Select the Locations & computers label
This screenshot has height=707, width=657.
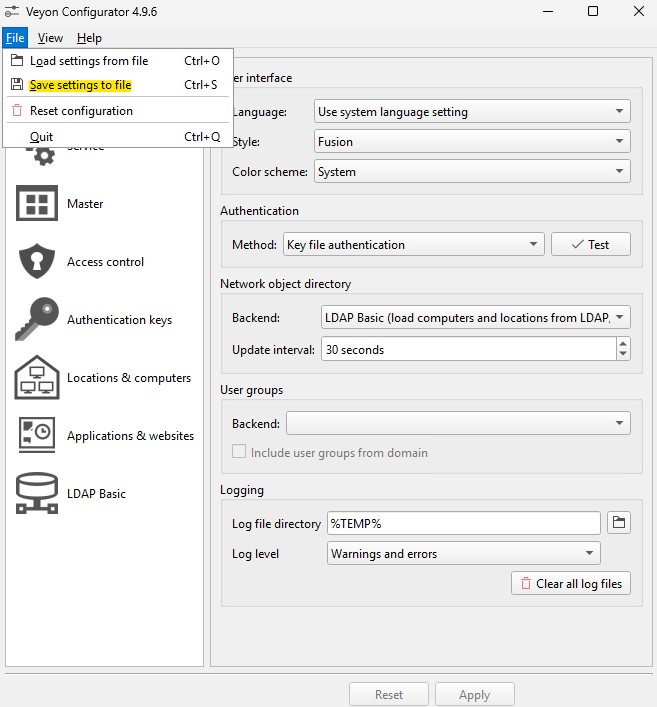coord(129,378)
